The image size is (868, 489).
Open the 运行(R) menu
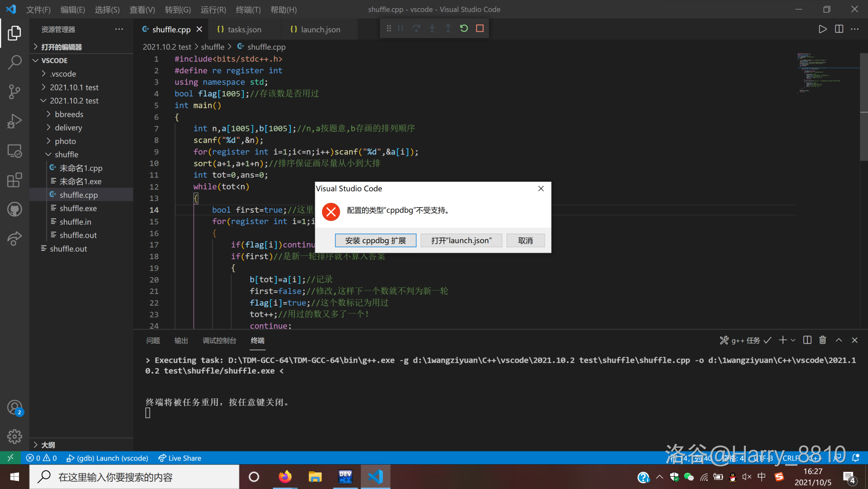213,10
